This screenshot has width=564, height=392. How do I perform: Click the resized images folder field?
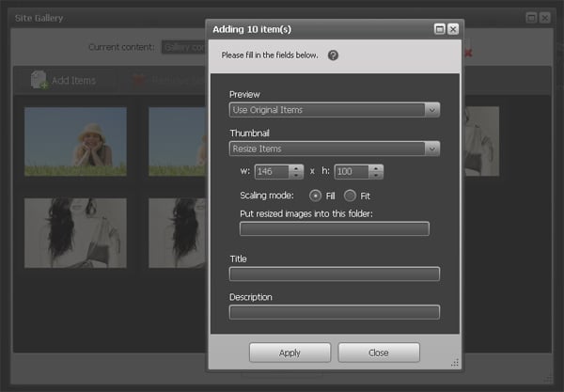(334, 228)
